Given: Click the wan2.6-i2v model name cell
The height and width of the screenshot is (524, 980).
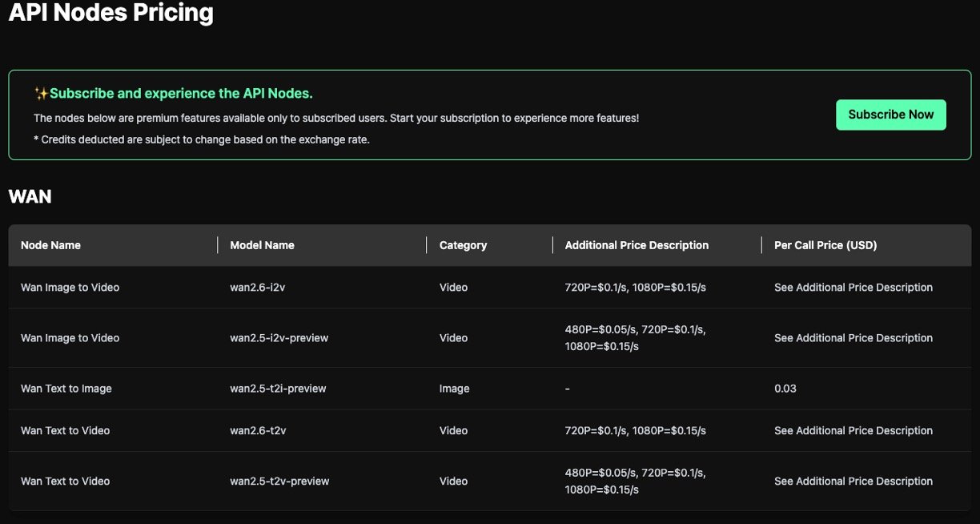Looking at the screenshot, I should click(258, 288).
